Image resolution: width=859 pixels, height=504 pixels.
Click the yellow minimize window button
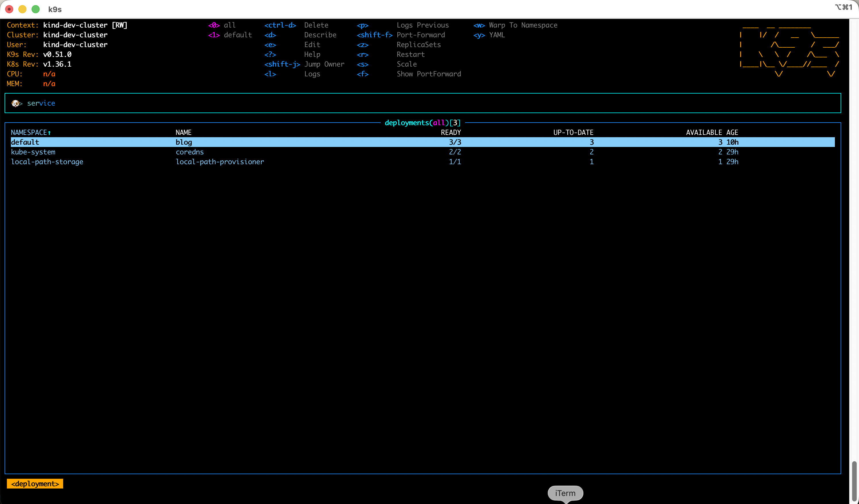pos(22,9)
